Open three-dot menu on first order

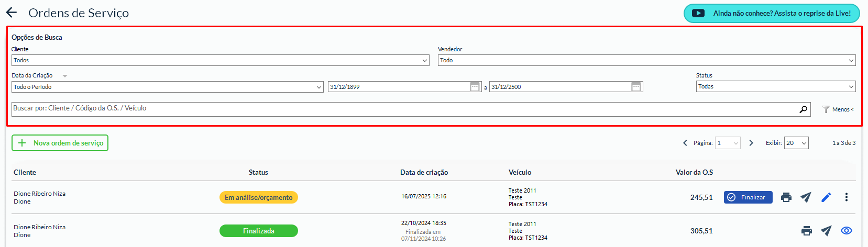point(847,197)
